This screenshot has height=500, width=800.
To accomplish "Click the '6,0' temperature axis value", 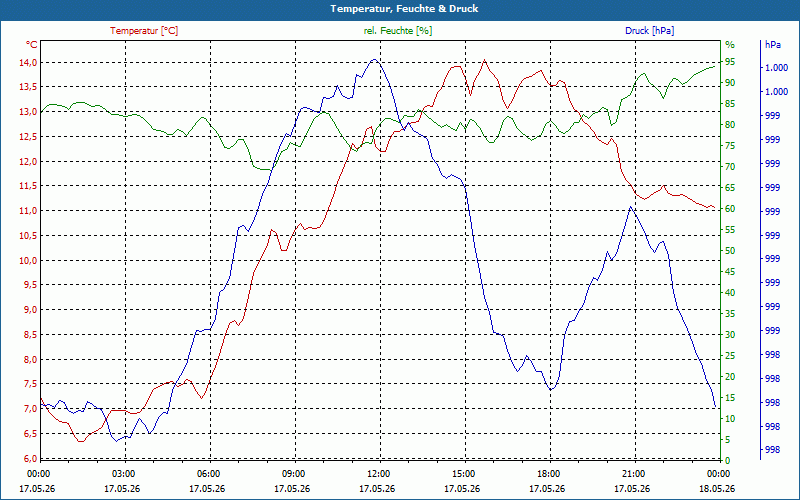I will coord(30,458).
